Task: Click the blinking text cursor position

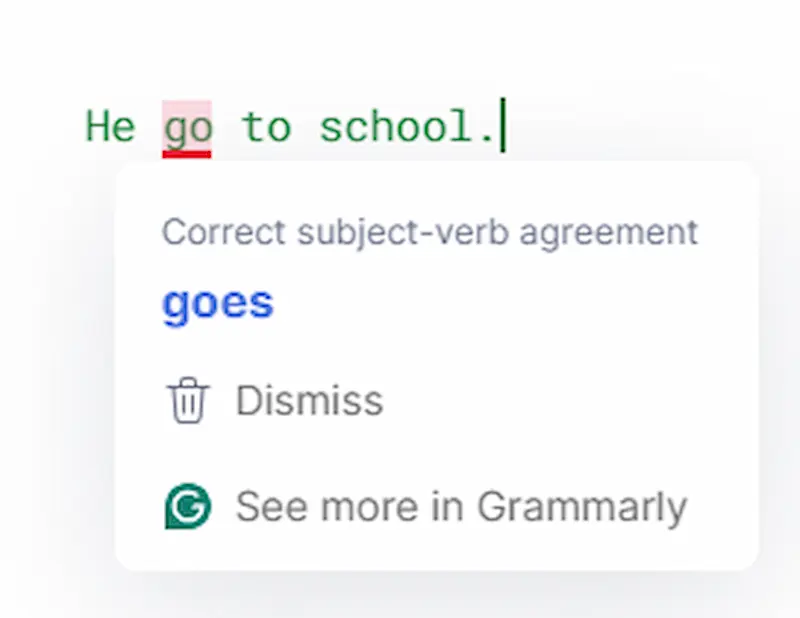Action: coord(501,125)
